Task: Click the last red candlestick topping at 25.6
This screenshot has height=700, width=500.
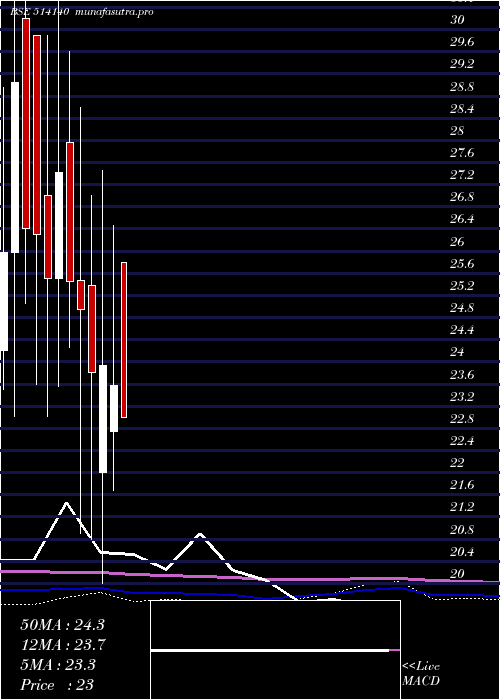Action: [x=124, y=340]
